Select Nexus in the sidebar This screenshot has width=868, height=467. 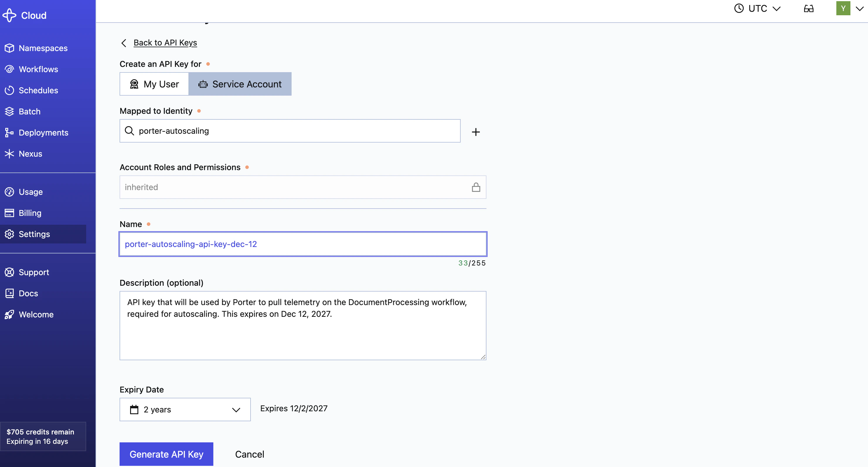coord(31,154)
